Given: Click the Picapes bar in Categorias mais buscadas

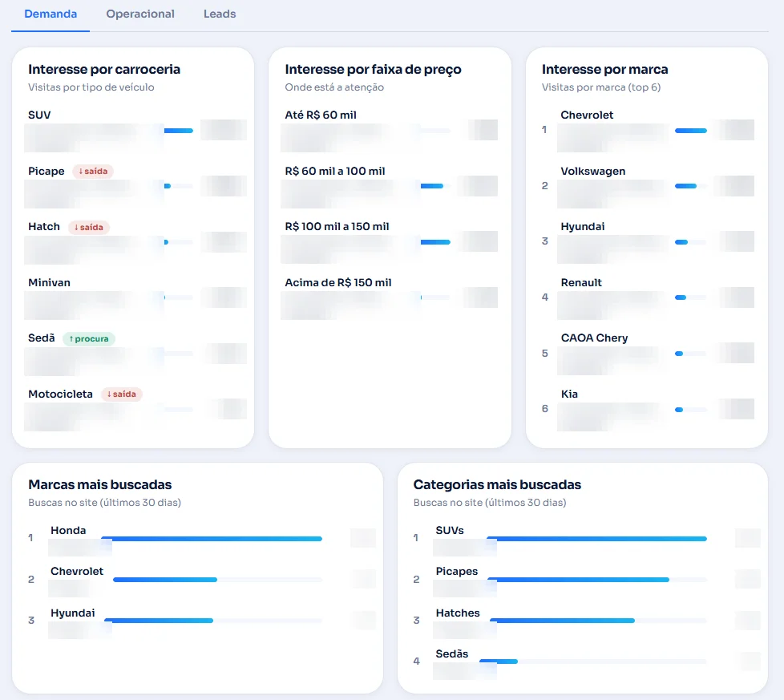Looking at the screenshot, I should [597, 580].
